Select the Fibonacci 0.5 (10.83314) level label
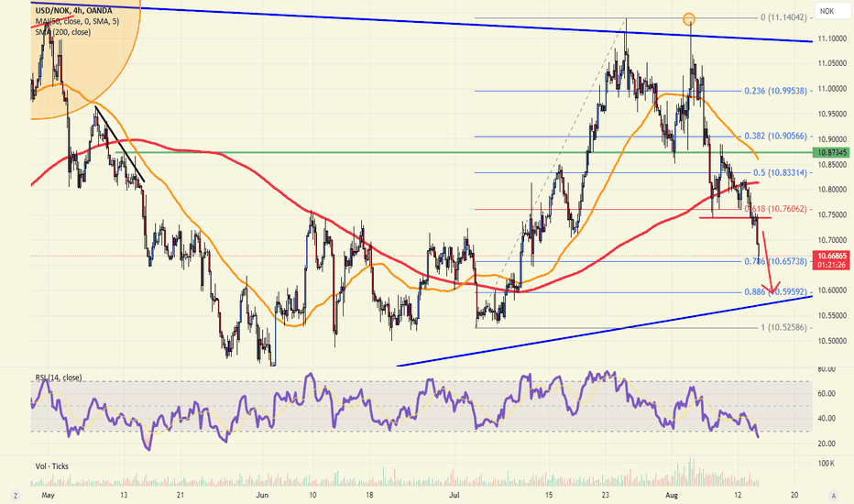This screenshot has height=504, width=854. click(x=780, y=172)
